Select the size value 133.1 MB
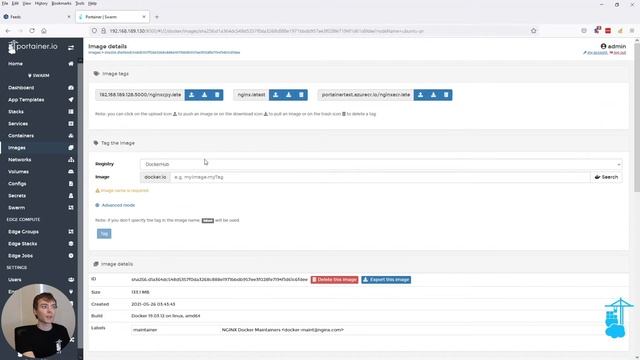Image resolution: width=640 pixels, height=360 pixels. [x=140, y=292]
